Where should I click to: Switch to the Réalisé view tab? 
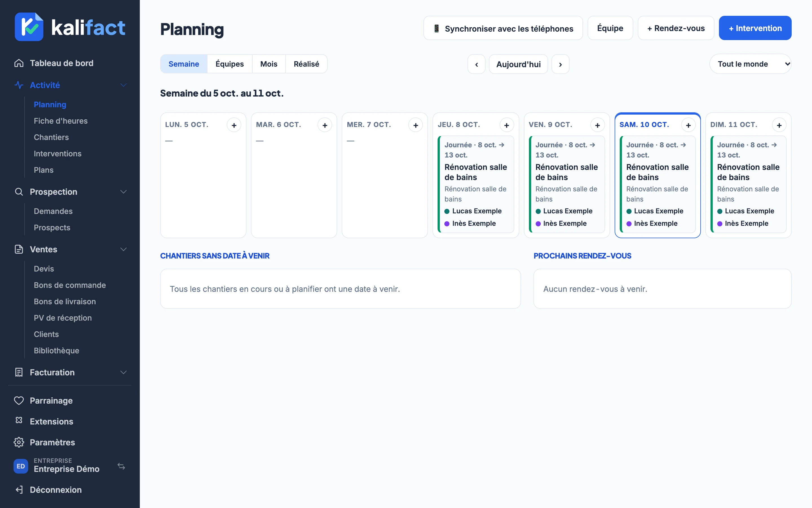pos(306,64)
